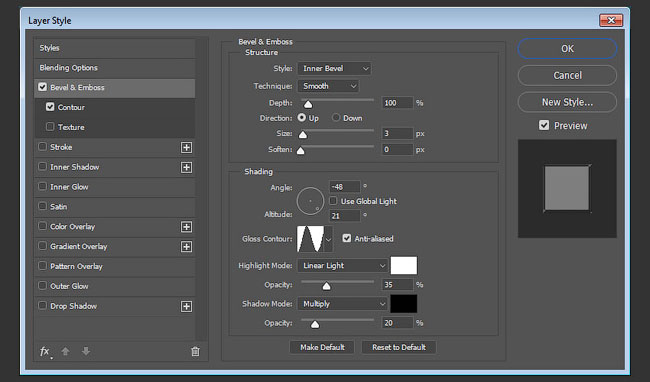Viewport: 650px width, 382px height.
Task: Turn on the Inner Shadow checkbox
Action: pos(42,167)
